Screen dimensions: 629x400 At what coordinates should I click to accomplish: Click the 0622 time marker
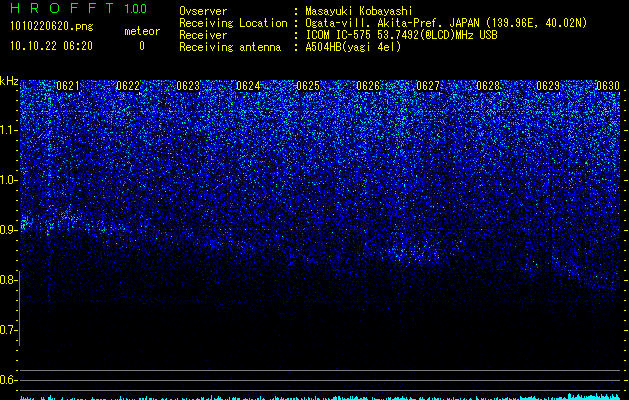point(128,86)
